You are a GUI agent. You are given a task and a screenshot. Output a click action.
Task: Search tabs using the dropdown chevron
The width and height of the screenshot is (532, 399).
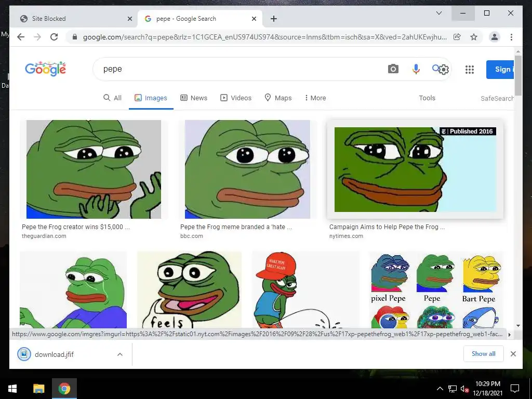[438, 13]
